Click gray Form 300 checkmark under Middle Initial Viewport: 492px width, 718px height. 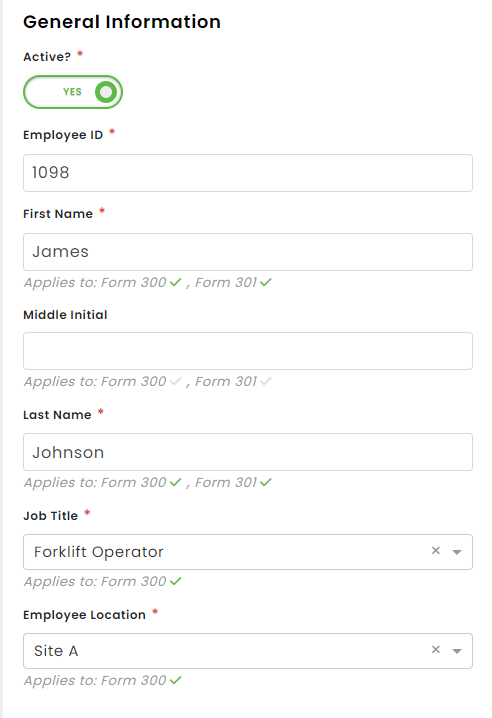click(175, 381)
